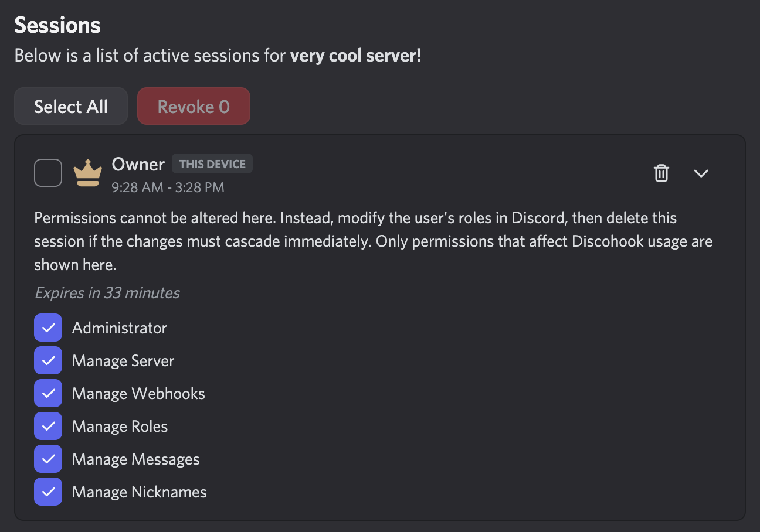
Task: Delete the session with the trash icon
Action: coord(661,173)
